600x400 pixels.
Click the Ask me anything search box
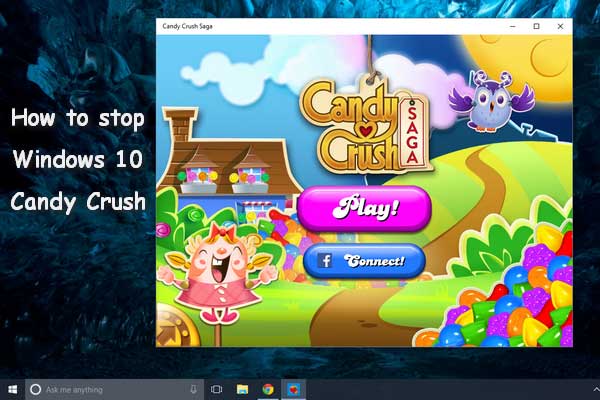114,390
